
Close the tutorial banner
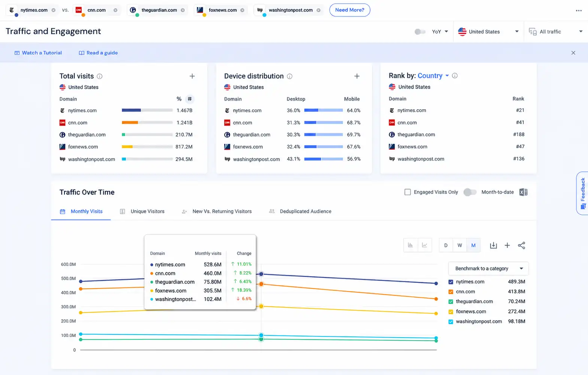tap(573, 53)
